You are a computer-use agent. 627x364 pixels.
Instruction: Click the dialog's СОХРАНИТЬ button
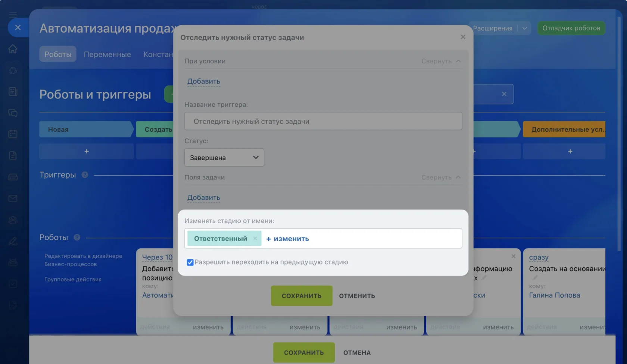pyautogui.click(x=302, y=296)
